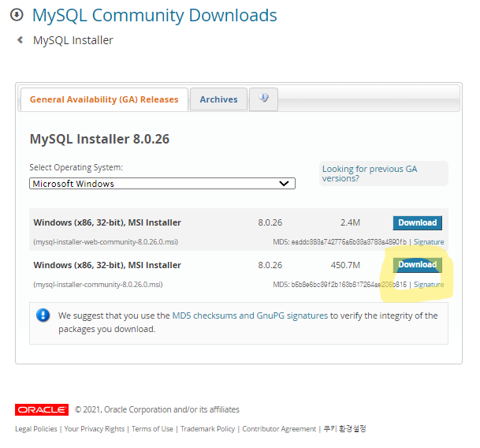This screenshot has width=480, height=448.
Task: Click MSI Installer title in the 2.4M row
Action: click(x=107, y=222)
